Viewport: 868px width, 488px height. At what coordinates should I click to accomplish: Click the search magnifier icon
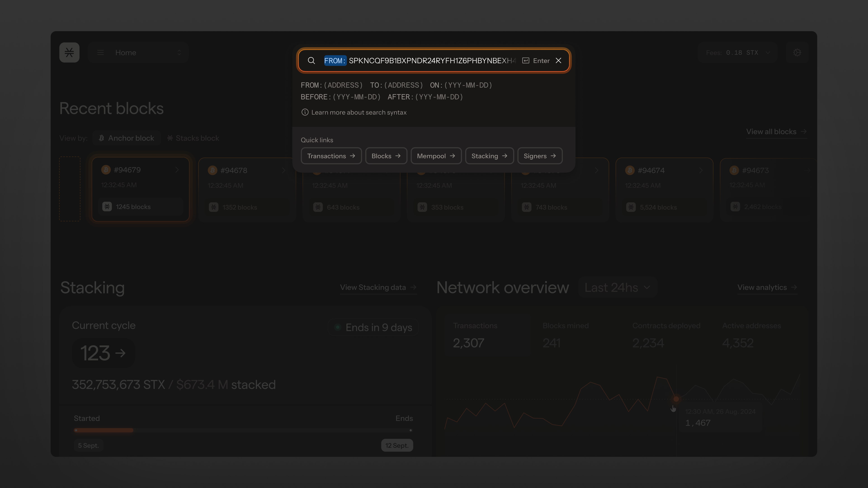click(x=311, y=61)
